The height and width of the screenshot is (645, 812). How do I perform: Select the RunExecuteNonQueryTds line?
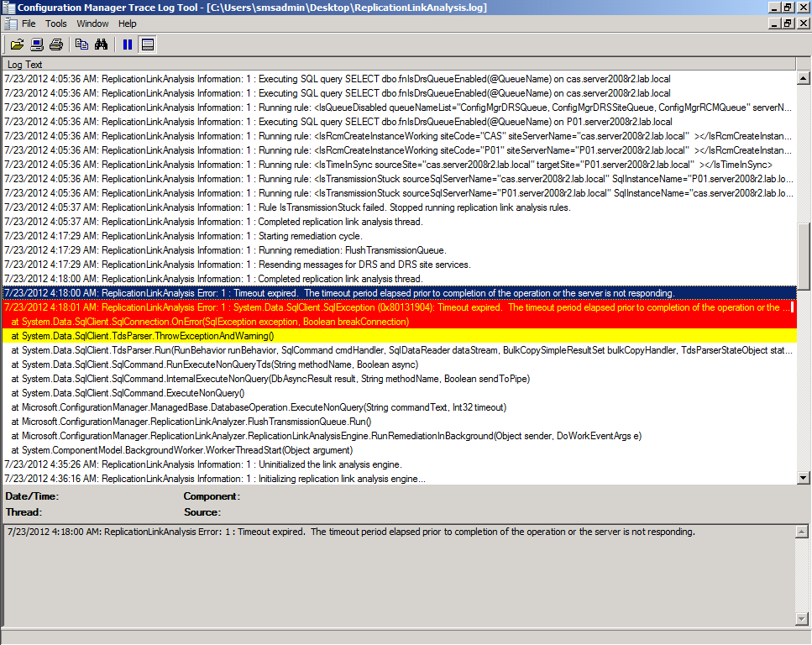pyautogui.click(x=399, y=364)
